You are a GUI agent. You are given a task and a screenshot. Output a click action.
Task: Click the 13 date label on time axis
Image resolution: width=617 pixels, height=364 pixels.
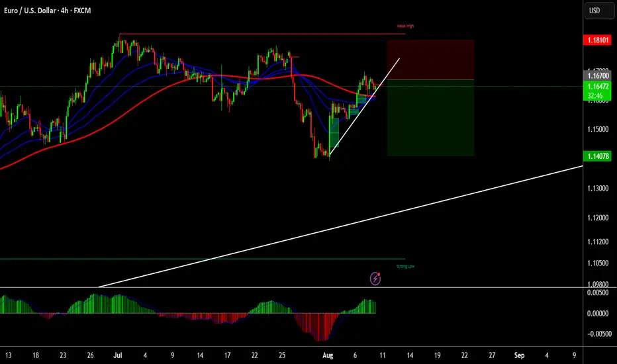click(8, 355)
